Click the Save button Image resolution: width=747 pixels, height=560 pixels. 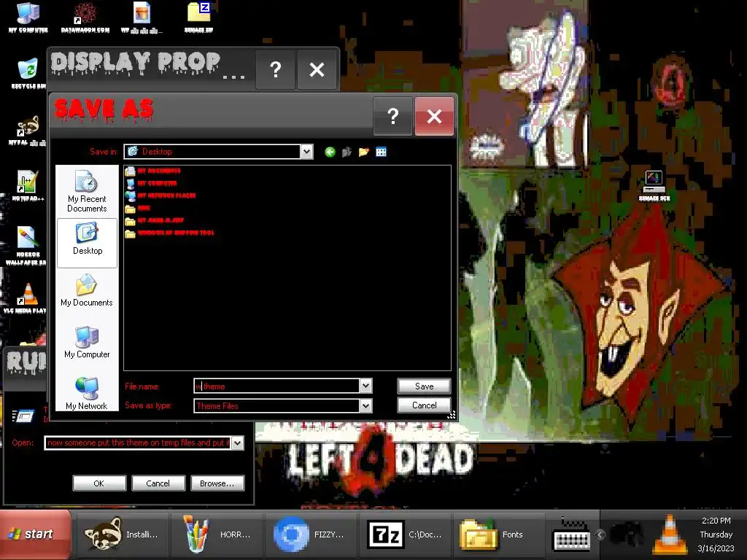point(424,386)
